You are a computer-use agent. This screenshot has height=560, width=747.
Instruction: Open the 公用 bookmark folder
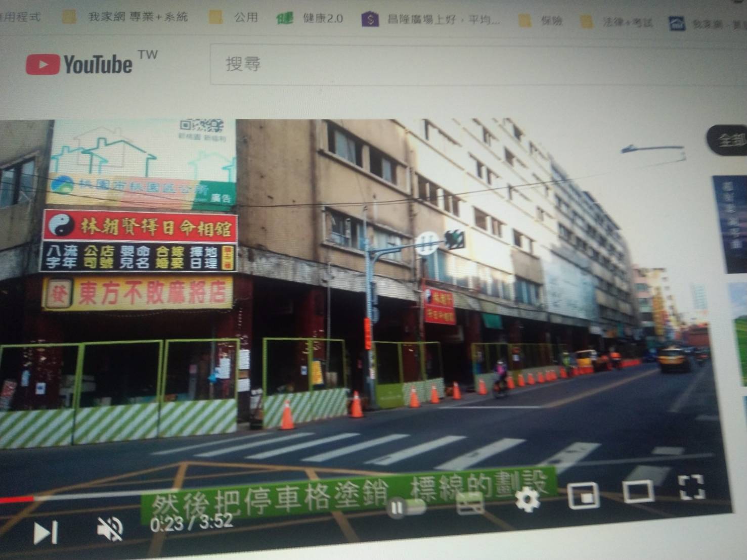pos(235,18)
